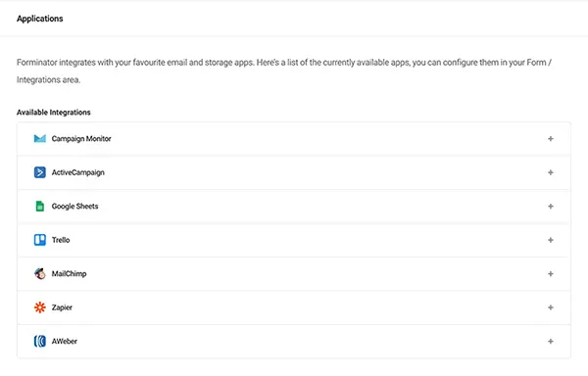Screen dimensions: 588x376
Task: Choose the MailChimp integration name
Action: point(69,274)
